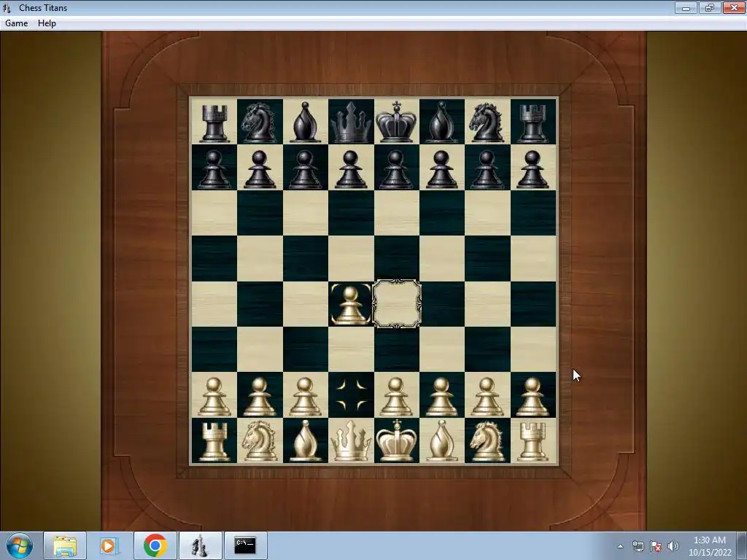Select the white knight on g1
747x560 pixels.
(x=487, y=441)
